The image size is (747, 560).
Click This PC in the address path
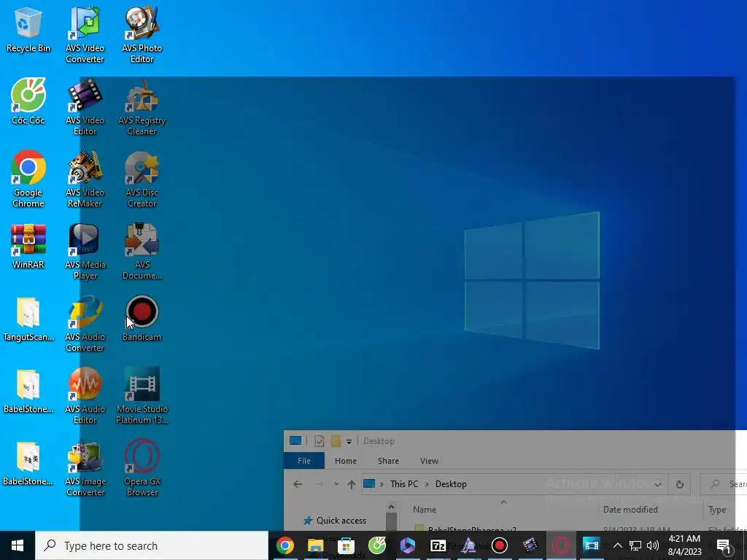pyautogui.click(x=404, y=484)
